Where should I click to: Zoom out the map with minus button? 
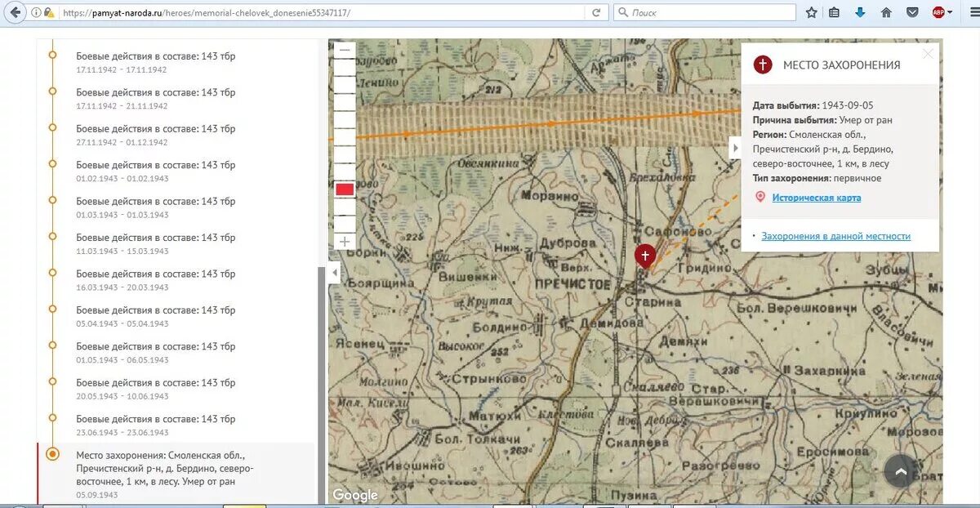(345, 51)
